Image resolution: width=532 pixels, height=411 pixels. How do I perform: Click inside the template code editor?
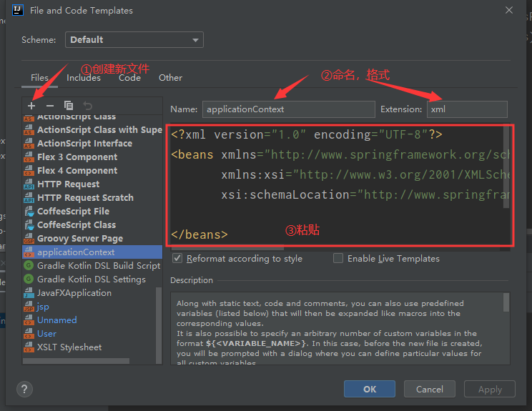(339, 185)
